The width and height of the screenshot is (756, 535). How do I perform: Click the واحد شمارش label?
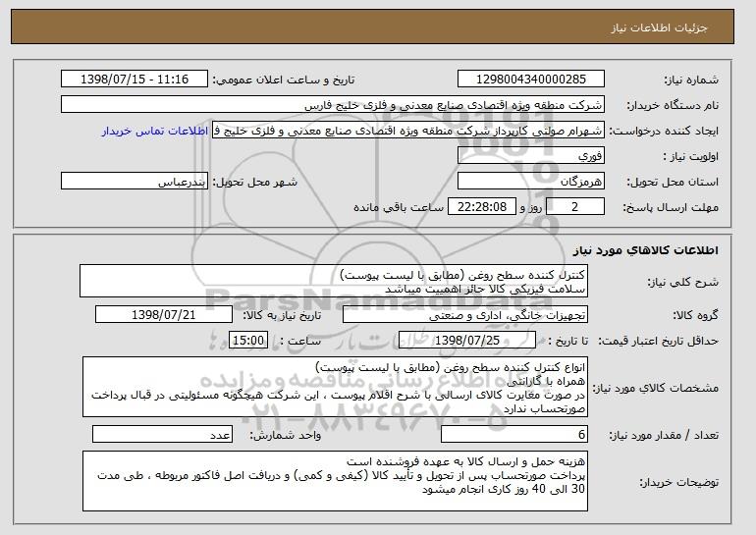point(286,435)
